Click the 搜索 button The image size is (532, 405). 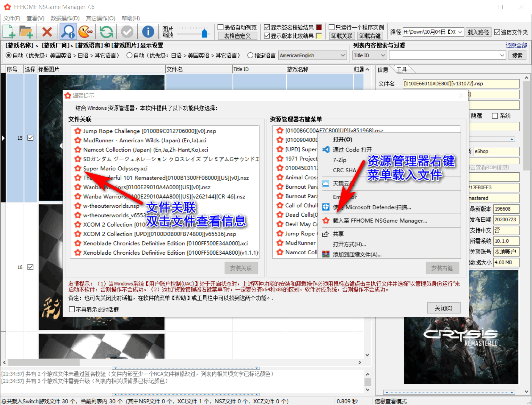(517, 56)
